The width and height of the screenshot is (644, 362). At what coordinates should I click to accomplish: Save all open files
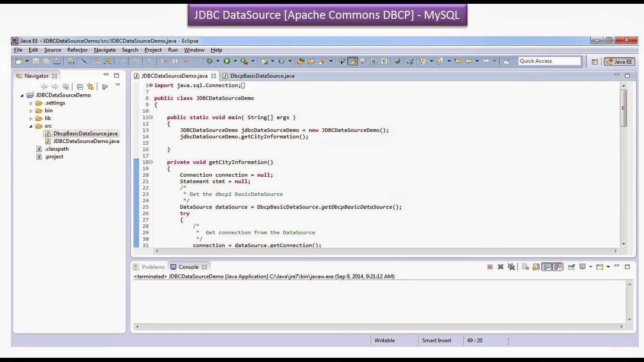pos(47,60)
